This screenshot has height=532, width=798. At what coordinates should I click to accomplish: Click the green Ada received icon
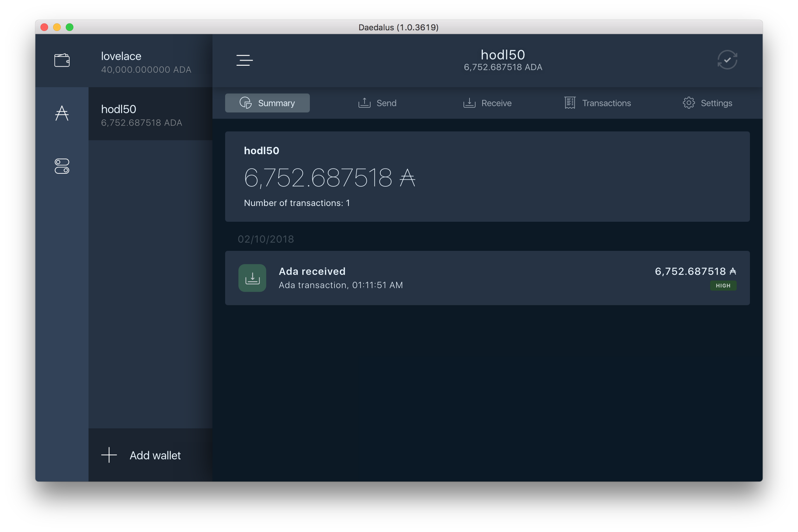point(252,278)
